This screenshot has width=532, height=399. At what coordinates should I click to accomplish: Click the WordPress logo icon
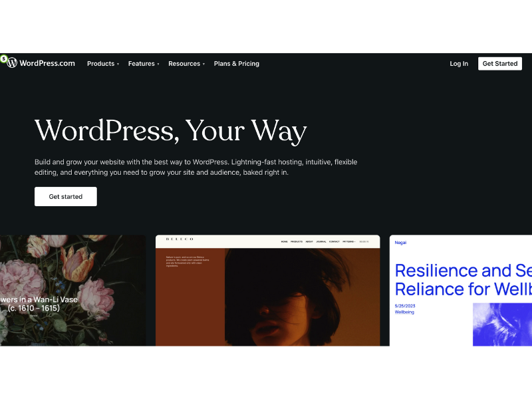click(x=12, y=63)
